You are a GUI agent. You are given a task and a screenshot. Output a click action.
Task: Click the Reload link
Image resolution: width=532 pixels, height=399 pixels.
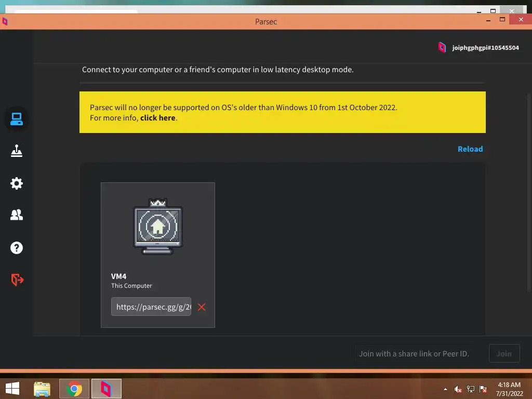click(470, 149)
